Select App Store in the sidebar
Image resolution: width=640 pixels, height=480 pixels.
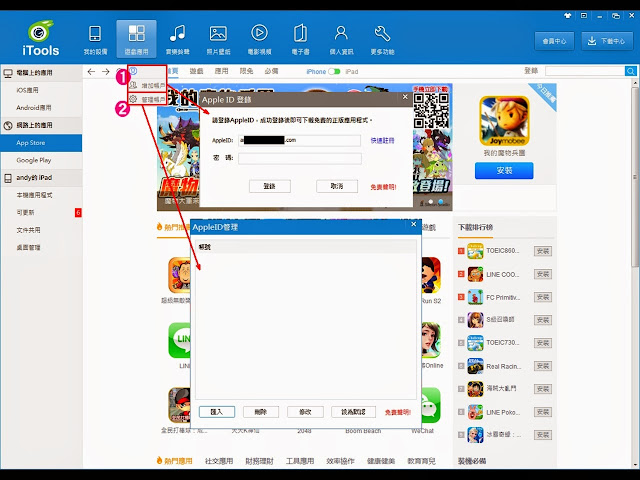click(x=41, y=143)
